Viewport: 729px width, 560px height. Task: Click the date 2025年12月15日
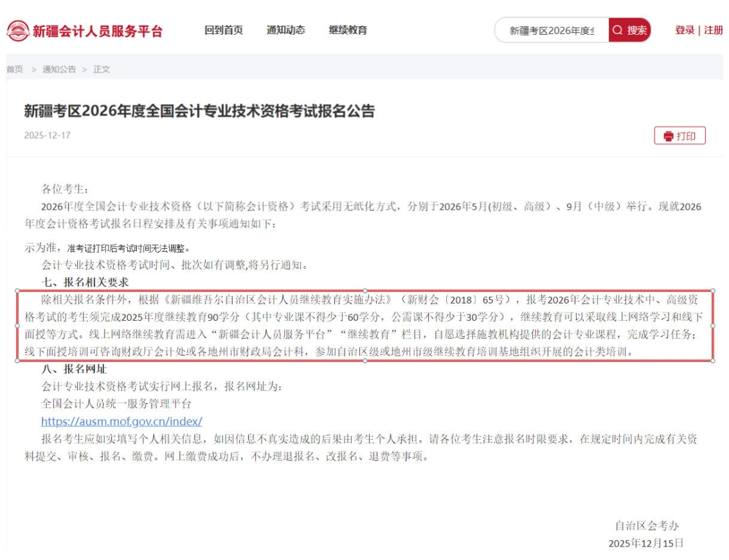(x=646, y=543)
